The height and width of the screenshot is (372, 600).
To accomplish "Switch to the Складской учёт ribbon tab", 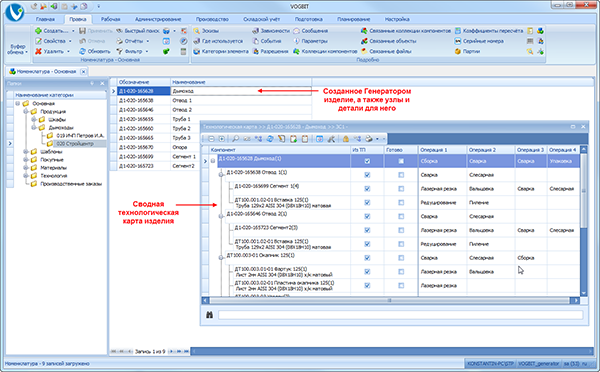I will [261, 19].
